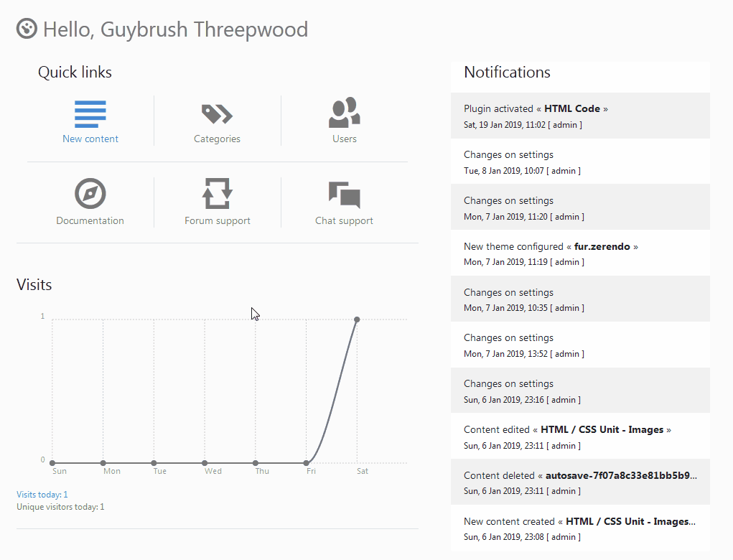Click the Wed axis label on chart
Viewport: 733px width, 560px height.
pos(213,471)
